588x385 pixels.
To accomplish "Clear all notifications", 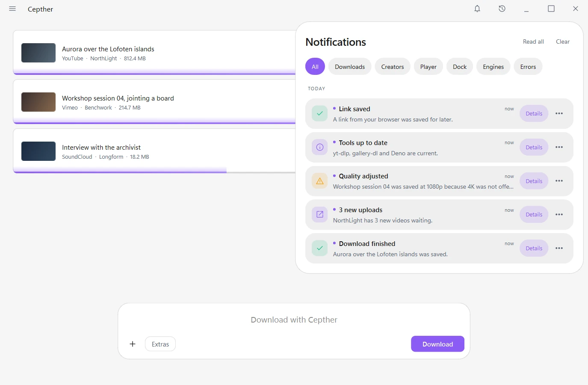I will click(x=563, y=41).
